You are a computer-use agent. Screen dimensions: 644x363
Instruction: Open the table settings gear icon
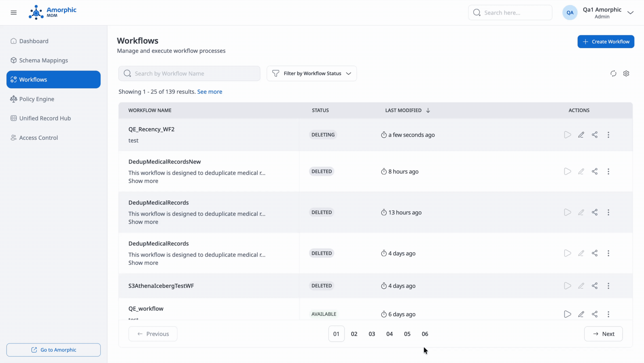pyautogui.click(x=626, y=74)
